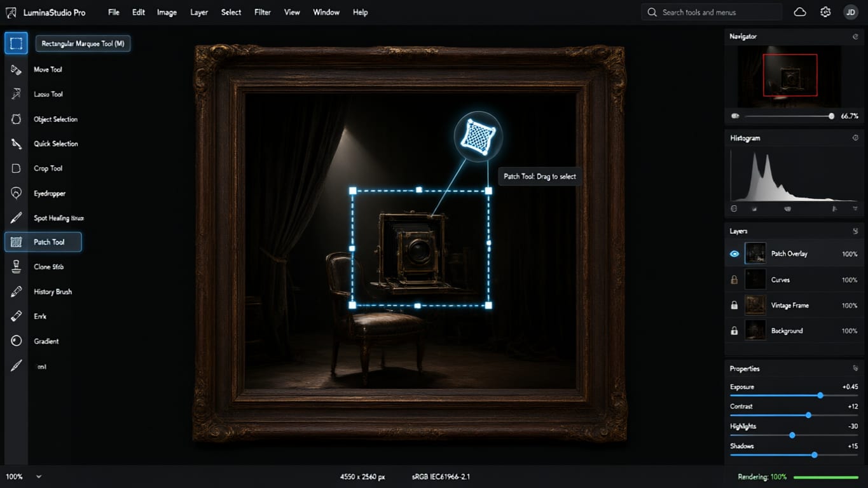Activate the Crop Tool icon

pos(17,168)
